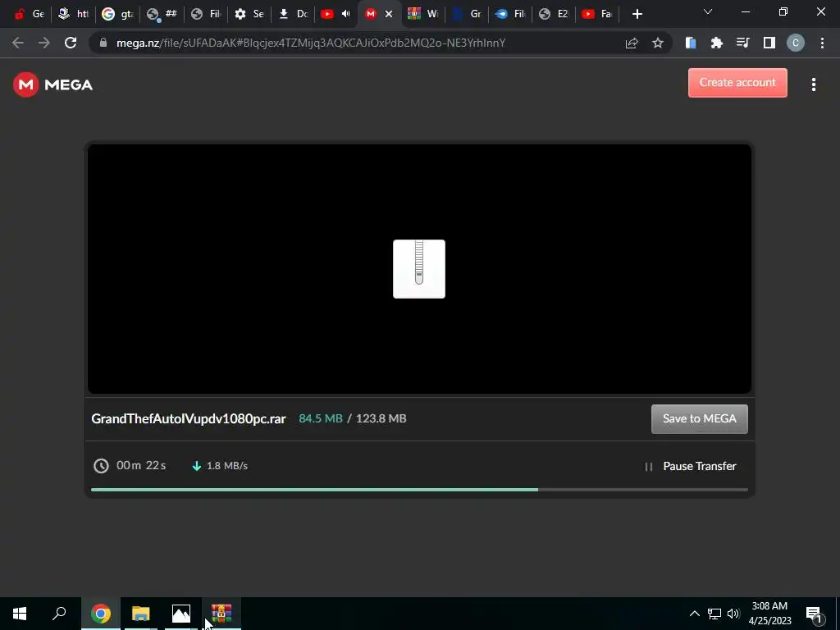This screenshot has width=840, height=630.
Task: Open the media control toolbar icon
Action: tap(742, 43)
